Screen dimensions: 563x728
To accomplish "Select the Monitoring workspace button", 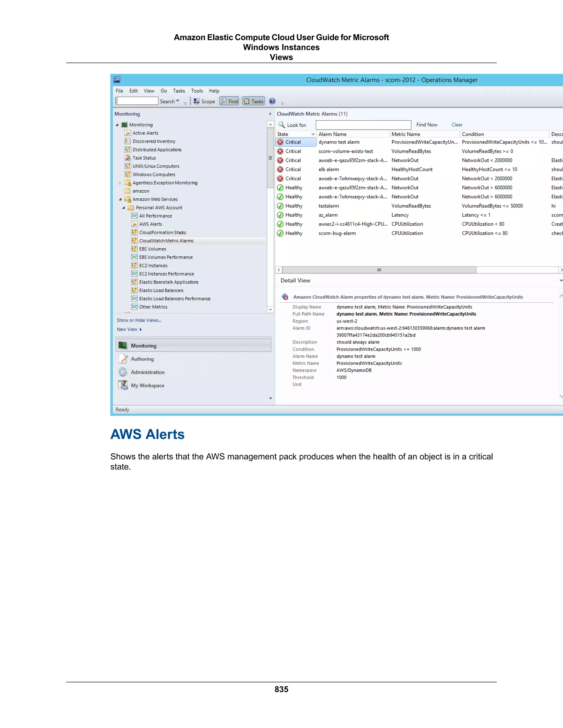I will [x=194, y=346].
